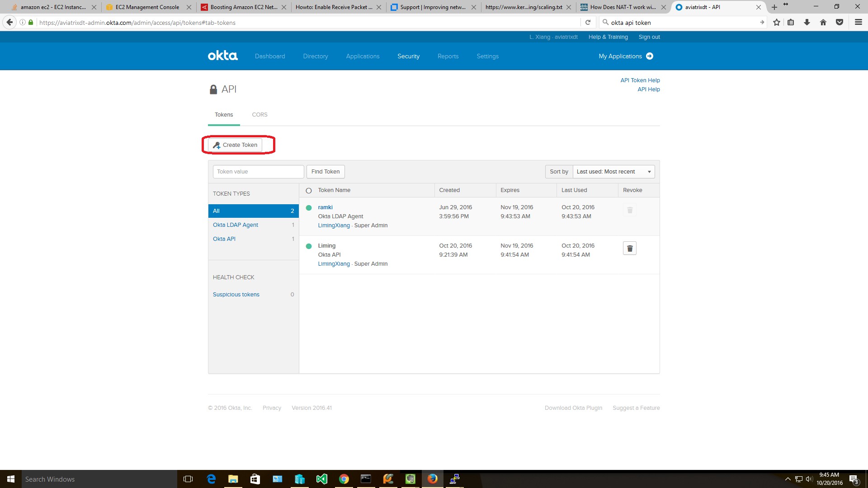This screenshot has height=488, width=868.
Task: Bookmark this page with the star icon
Action: 777,22
